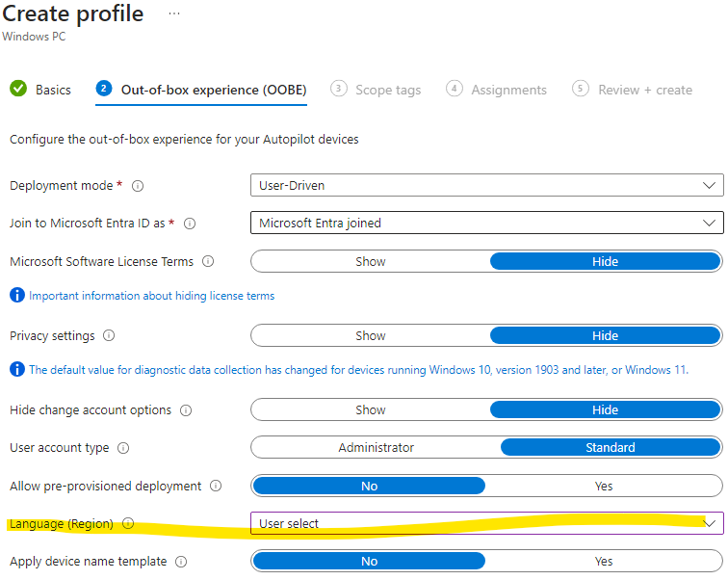Image resolution: width=728 pixels, height=580 pixels.
Task: Open the Language (Region) User select dropdown
Action: (487, 523)
